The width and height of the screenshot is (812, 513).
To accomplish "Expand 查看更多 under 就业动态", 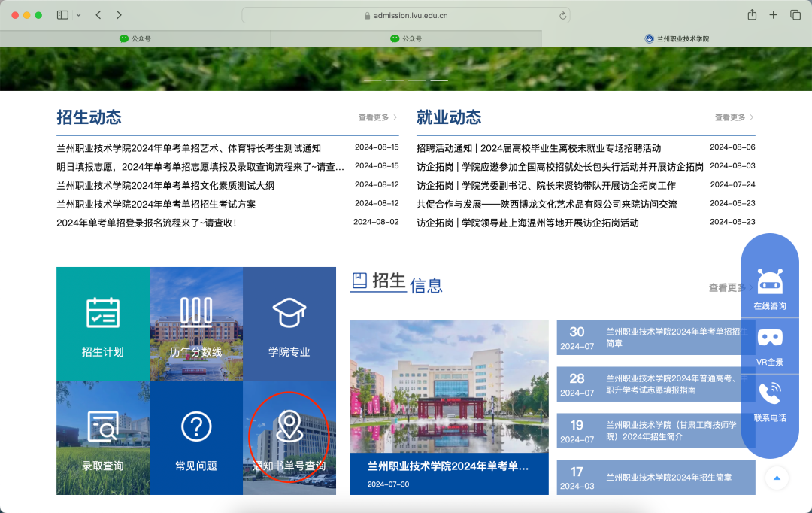I will tap(735, 117).
